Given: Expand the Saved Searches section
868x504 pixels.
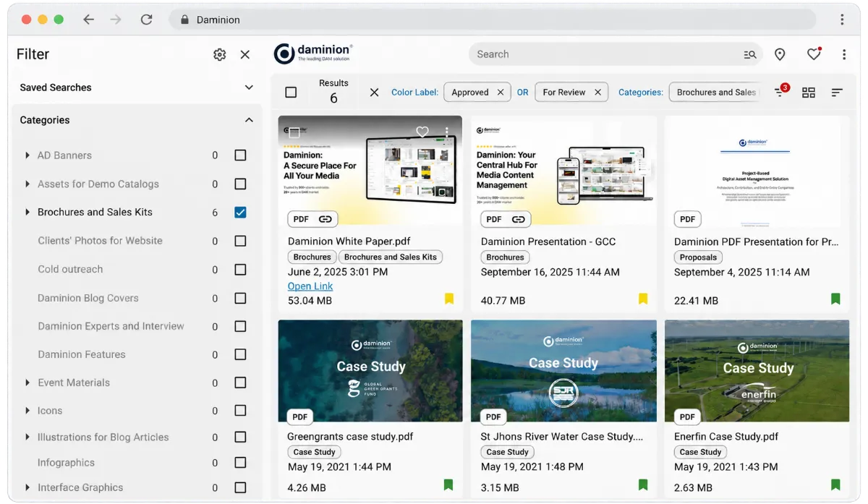Looking at the screenshot, I should pyautogui.click(x=249, y=87).
